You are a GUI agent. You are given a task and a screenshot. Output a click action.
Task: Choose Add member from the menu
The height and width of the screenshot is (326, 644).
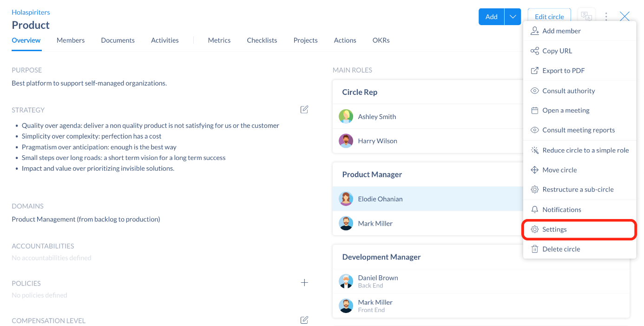point(579,31)
